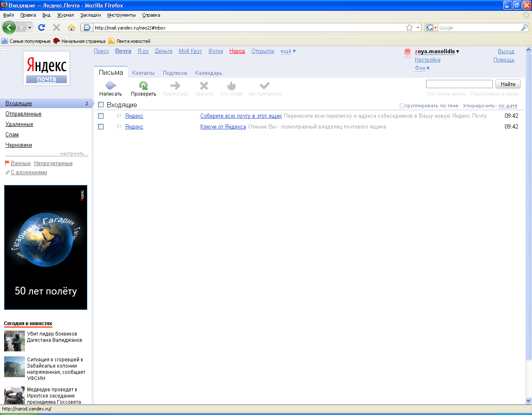Click the Выход logout link
Viewport: 532px width, 415px height.
click(x=506, y=52)
